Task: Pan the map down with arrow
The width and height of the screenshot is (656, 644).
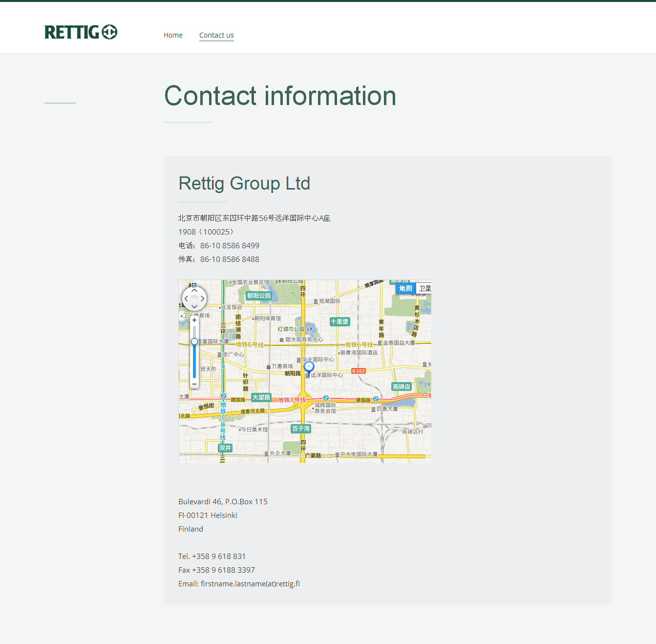Action: tap(194, 306)
